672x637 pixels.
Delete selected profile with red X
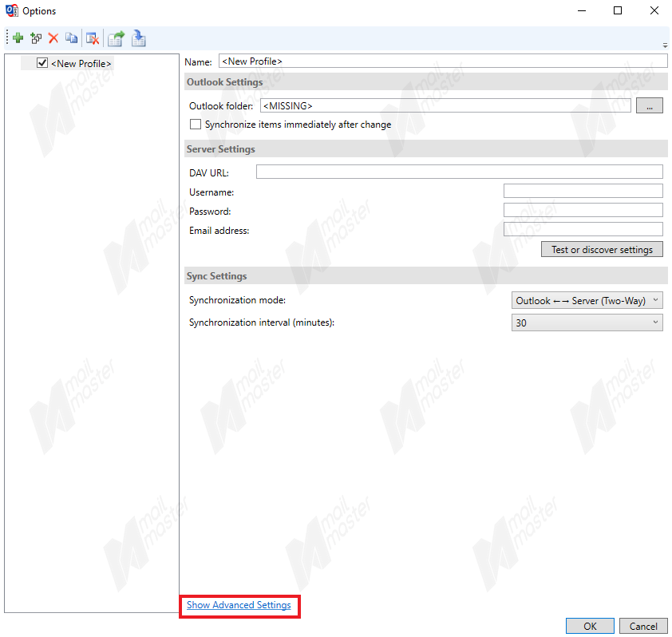pyautogui.click(x=53, y=38)
